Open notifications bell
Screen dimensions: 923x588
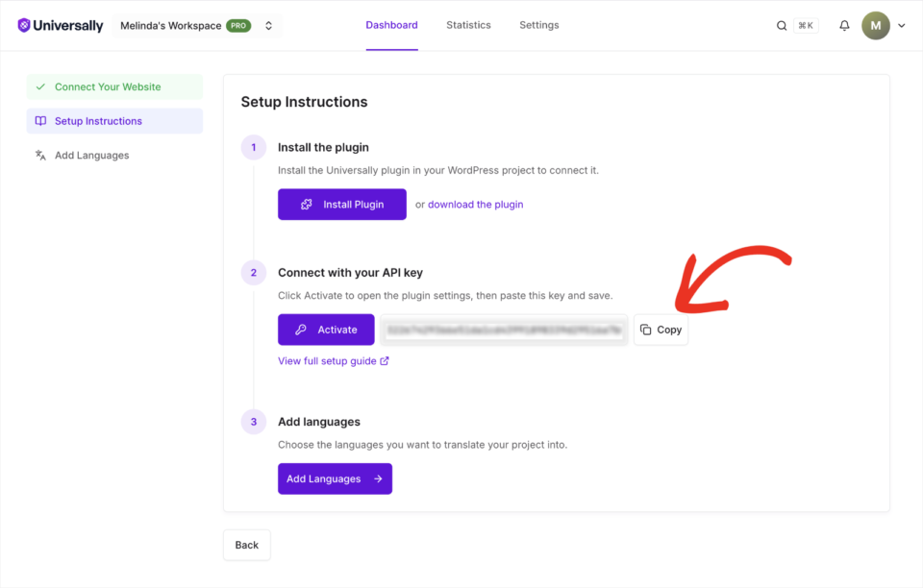coord(844,25)
